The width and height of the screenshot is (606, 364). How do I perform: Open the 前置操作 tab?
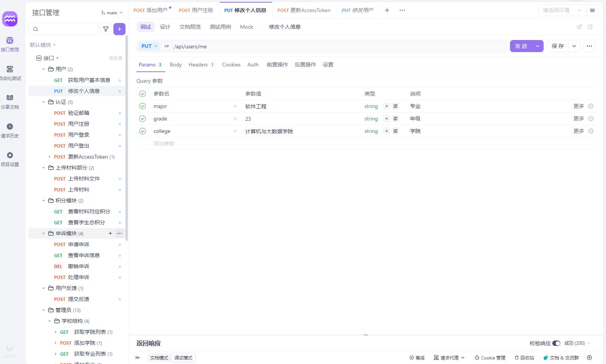click(277, 65)
